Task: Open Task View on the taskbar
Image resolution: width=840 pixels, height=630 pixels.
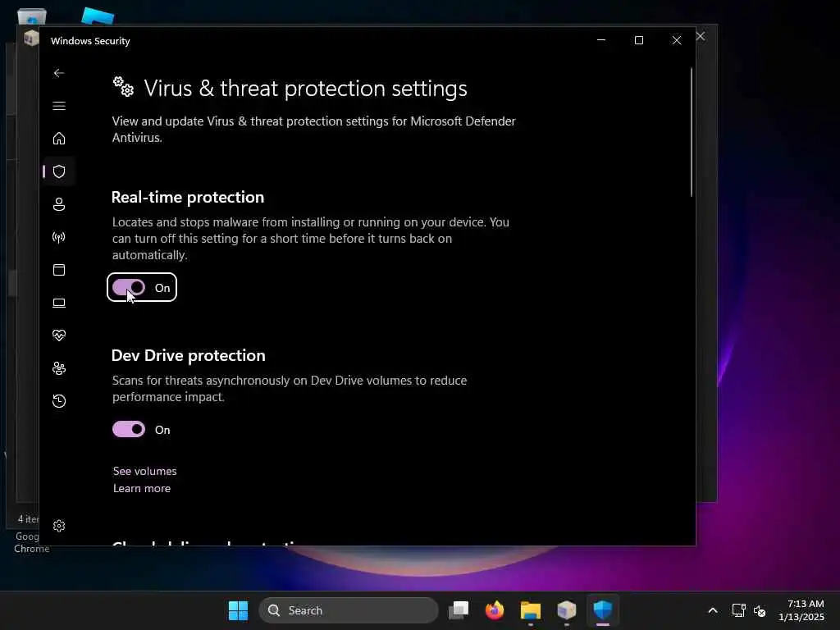Action: (459, 610)
